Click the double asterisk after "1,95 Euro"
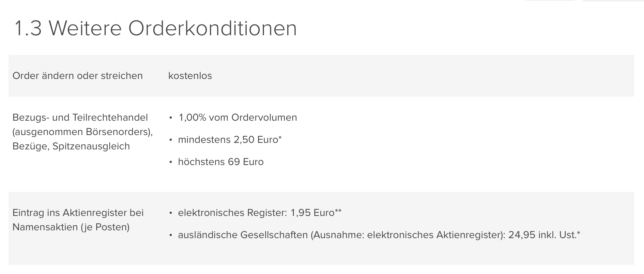 pos(338,211)
